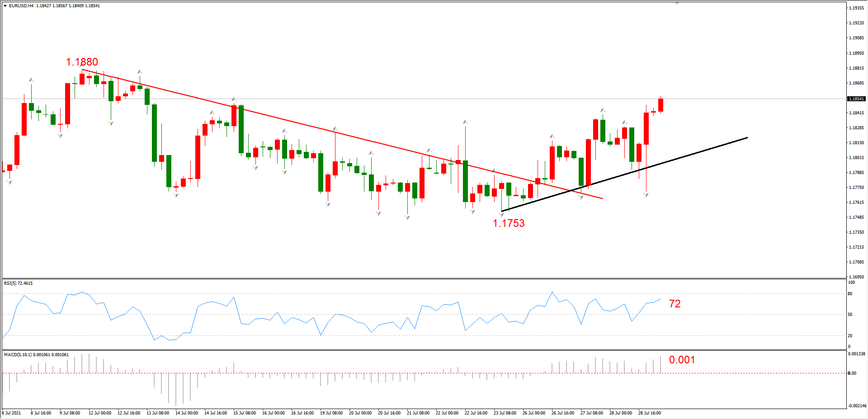
Task: Click the latest red candle at 1.18541
Action: click(660, 105)
